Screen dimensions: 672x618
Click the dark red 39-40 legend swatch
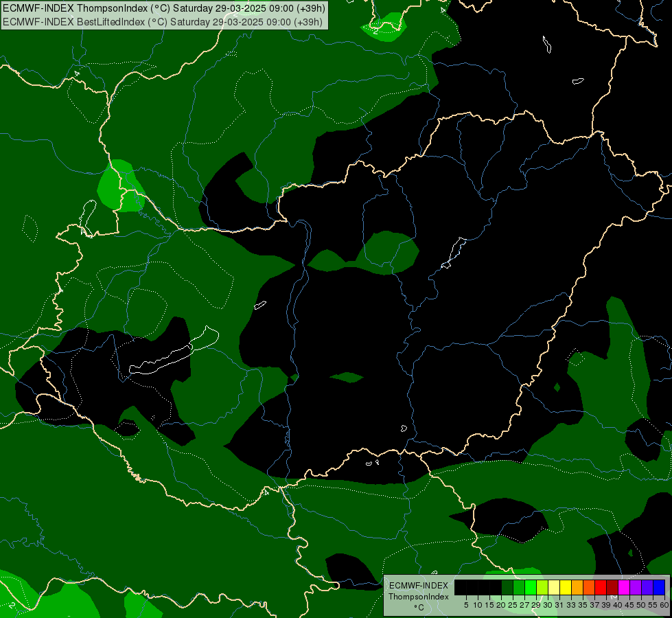tap(612, 587)
